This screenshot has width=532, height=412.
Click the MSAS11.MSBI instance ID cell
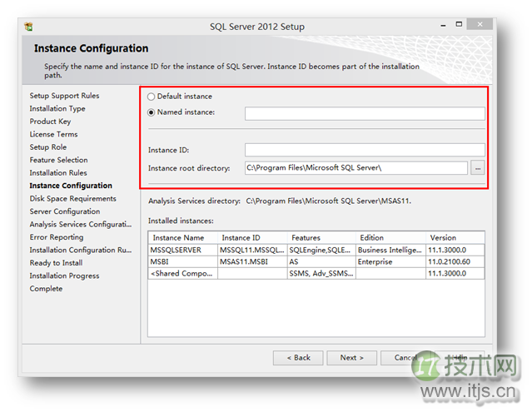point(252,262)
